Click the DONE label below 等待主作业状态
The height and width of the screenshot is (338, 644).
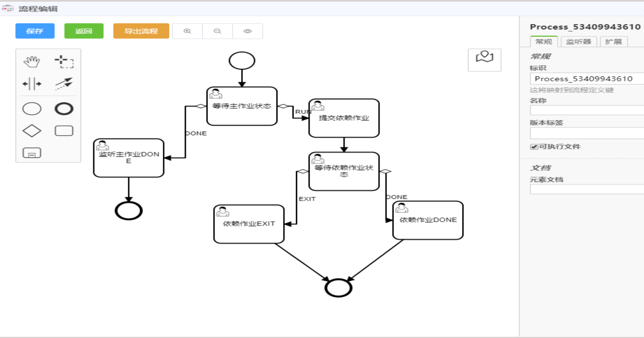[x=196, y=133]
